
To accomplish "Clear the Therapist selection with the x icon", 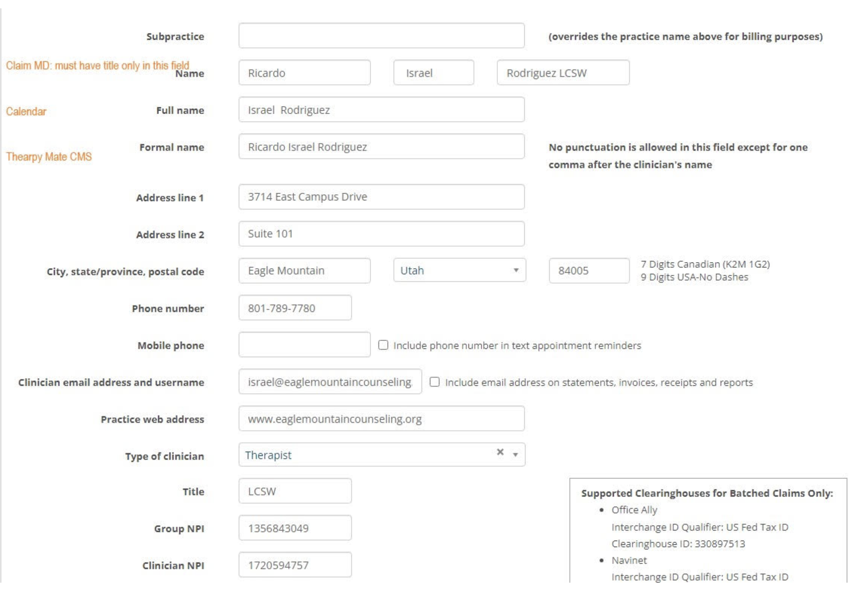I will coord(500,452).
